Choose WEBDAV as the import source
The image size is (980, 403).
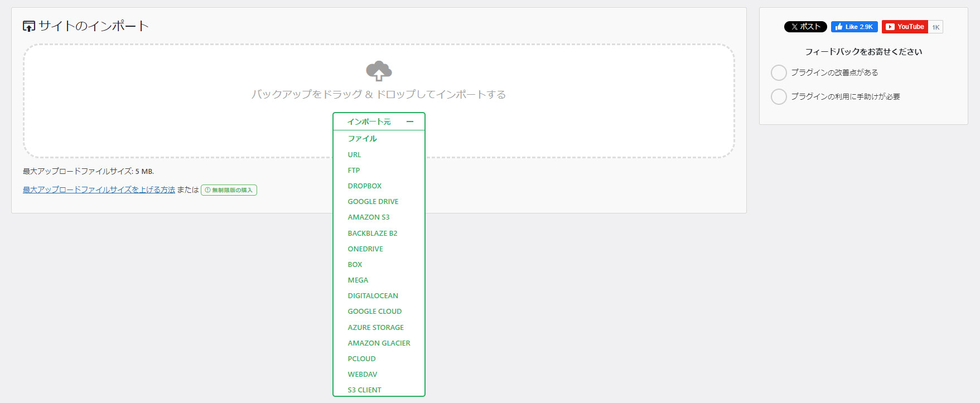(363, 374)
